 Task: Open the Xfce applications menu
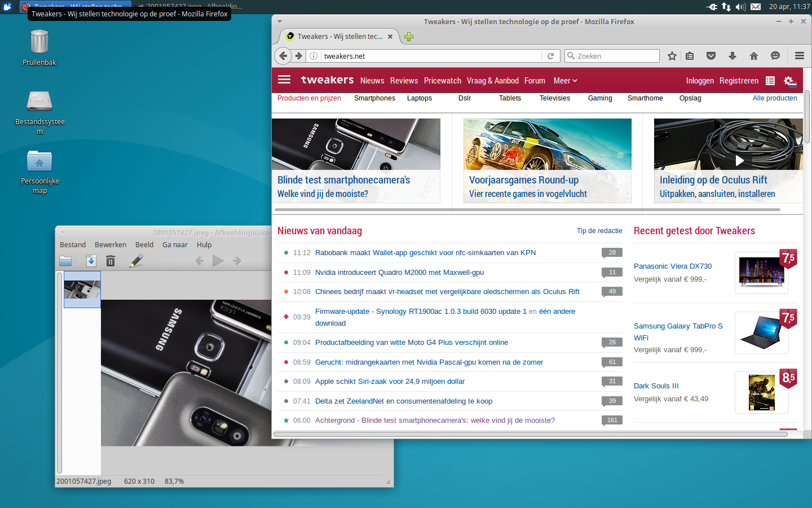click(x=7, y=7)
